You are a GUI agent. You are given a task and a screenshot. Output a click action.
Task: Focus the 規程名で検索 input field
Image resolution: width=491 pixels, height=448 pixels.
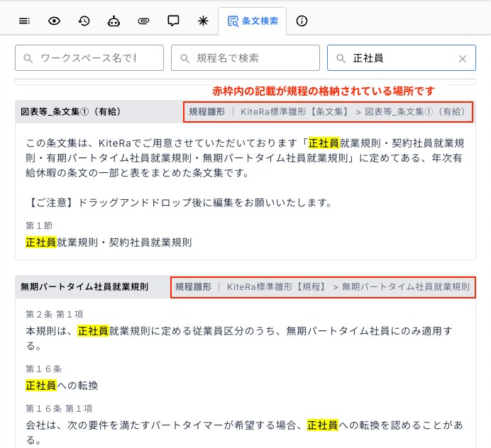(245, 58)
